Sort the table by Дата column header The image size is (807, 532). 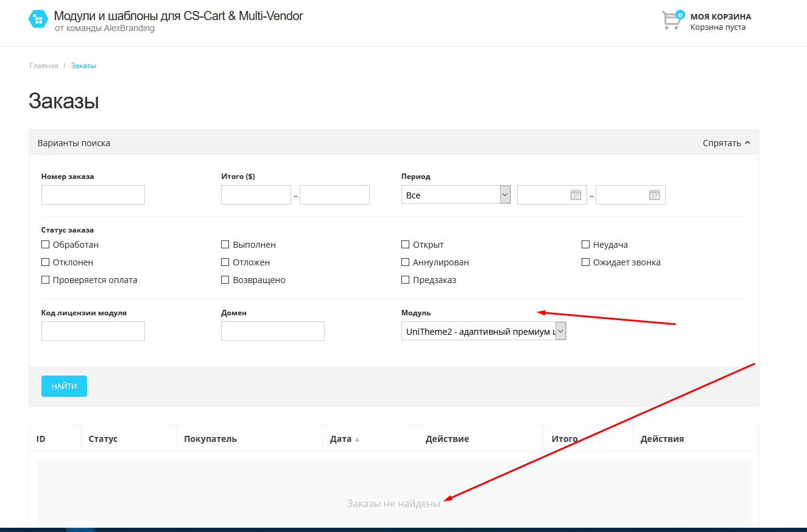[340, 439]
